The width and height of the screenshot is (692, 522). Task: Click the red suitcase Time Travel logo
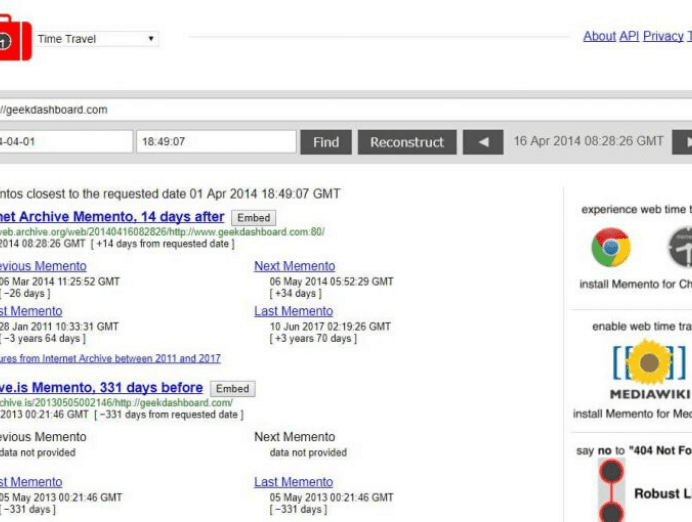click(x=15, y=38)
